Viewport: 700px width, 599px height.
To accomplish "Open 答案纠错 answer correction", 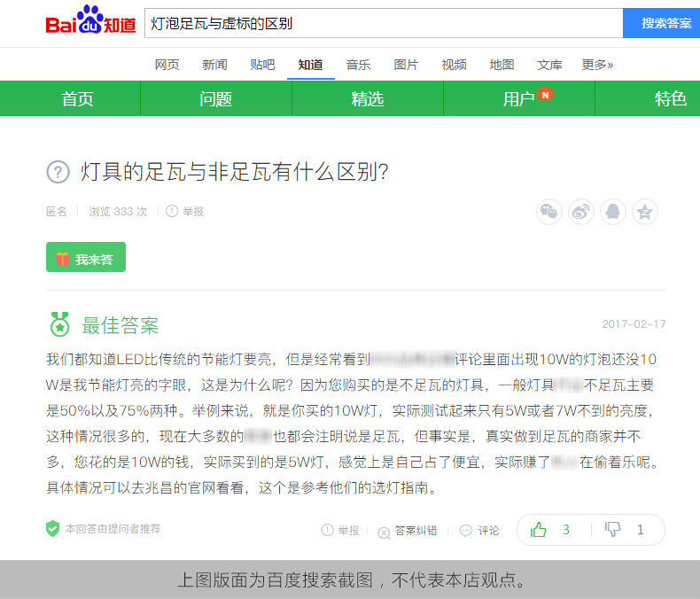I will tap(408, 531).
